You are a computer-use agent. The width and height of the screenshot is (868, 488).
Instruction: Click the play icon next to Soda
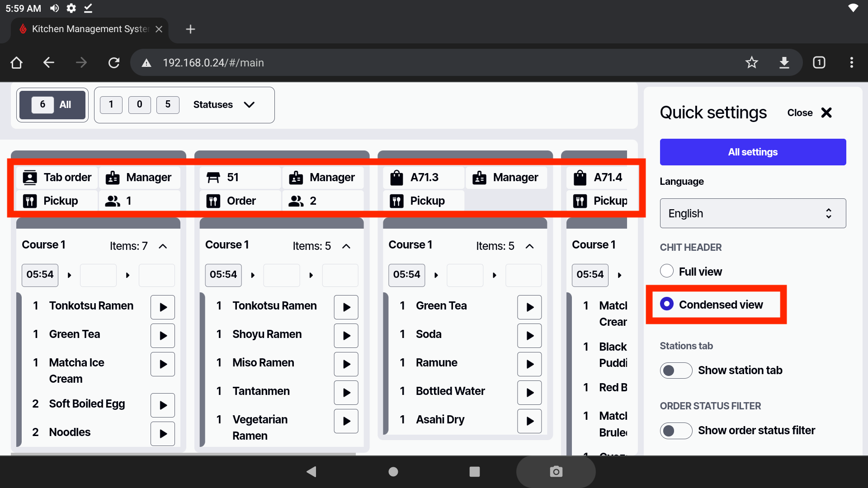click(x=529, y=336)
